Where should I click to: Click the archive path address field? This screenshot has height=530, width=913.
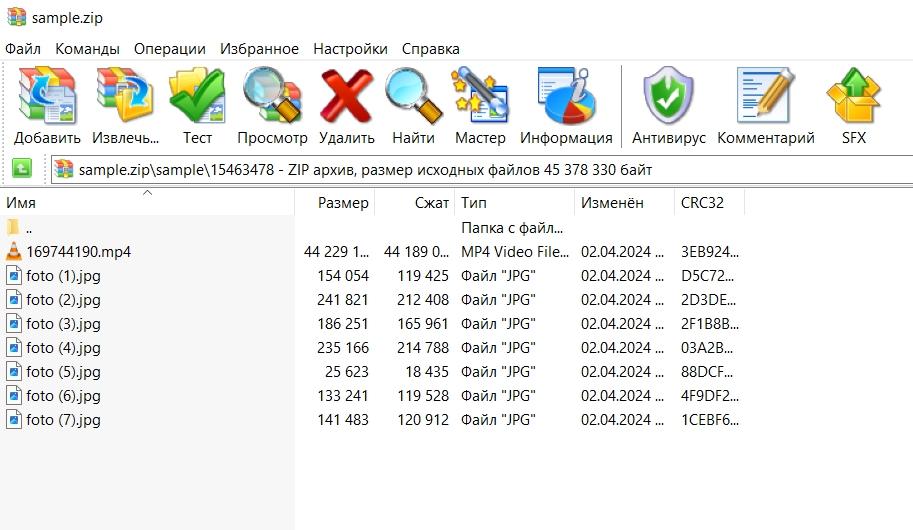(480, 170)
